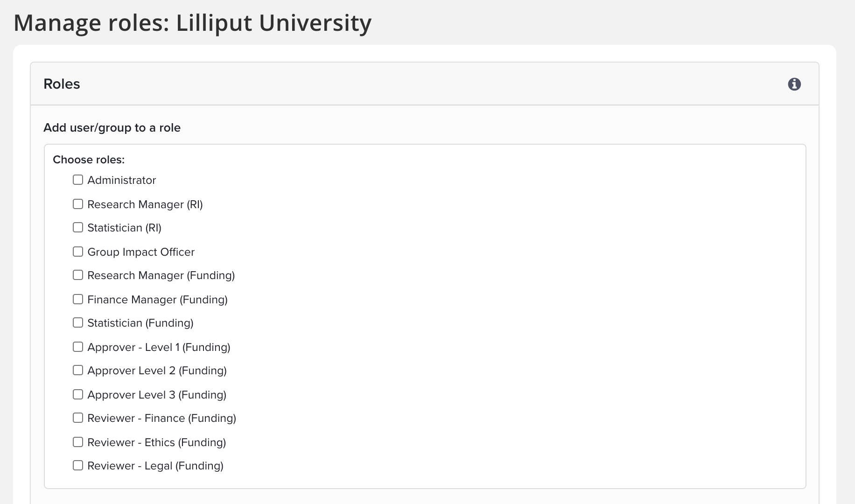The image size is (855, 504).
Task: Click the Roles panel heading
Action: pyautogui.click(x=62, y=84)
